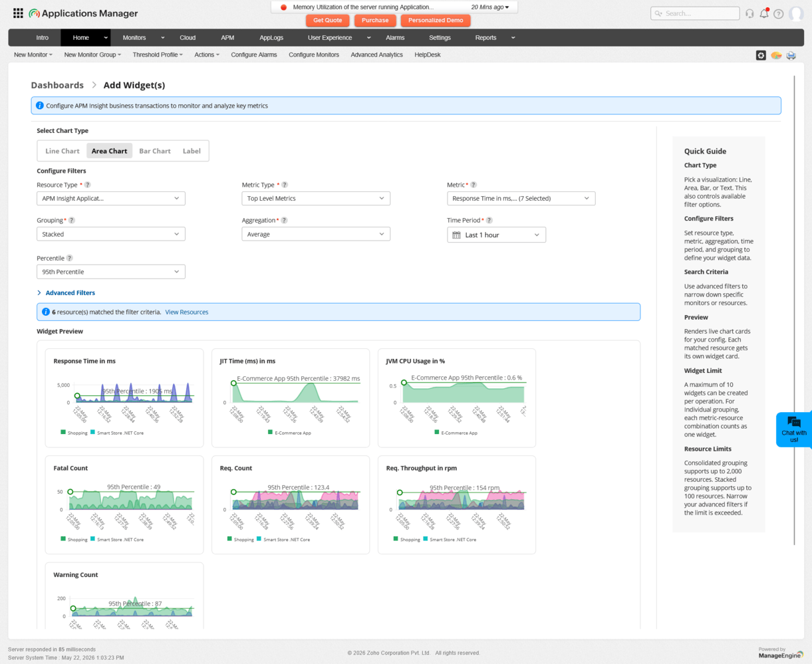Open the Percentile dropdown
This screenshot has width=812, height=664.
[x=111, y=272]
